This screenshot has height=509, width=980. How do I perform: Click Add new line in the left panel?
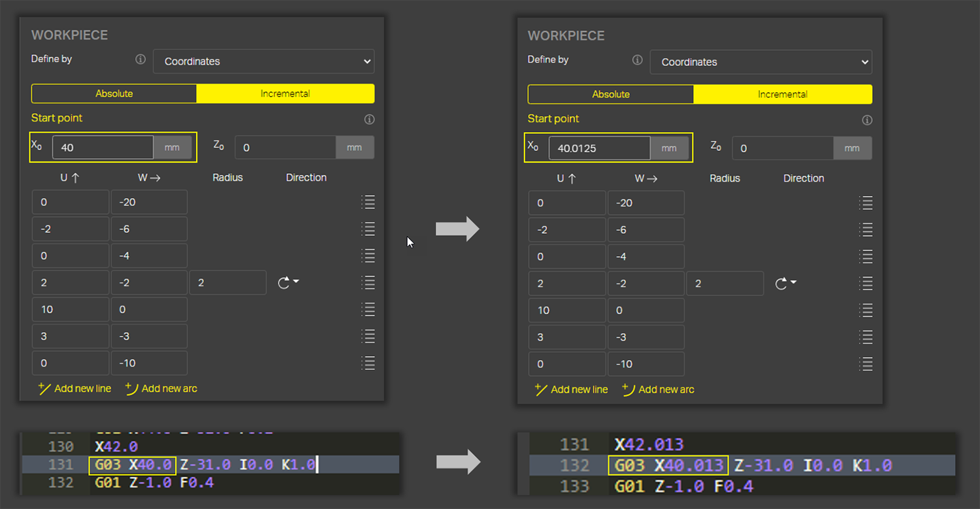(x=75, y=389)
